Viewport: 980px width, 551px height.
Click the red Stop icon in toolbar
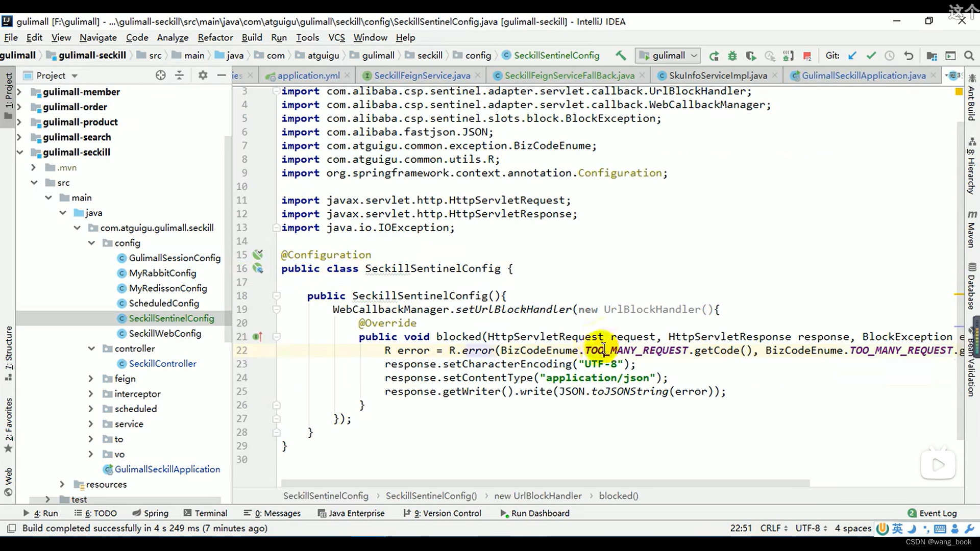tap(807, 56)
